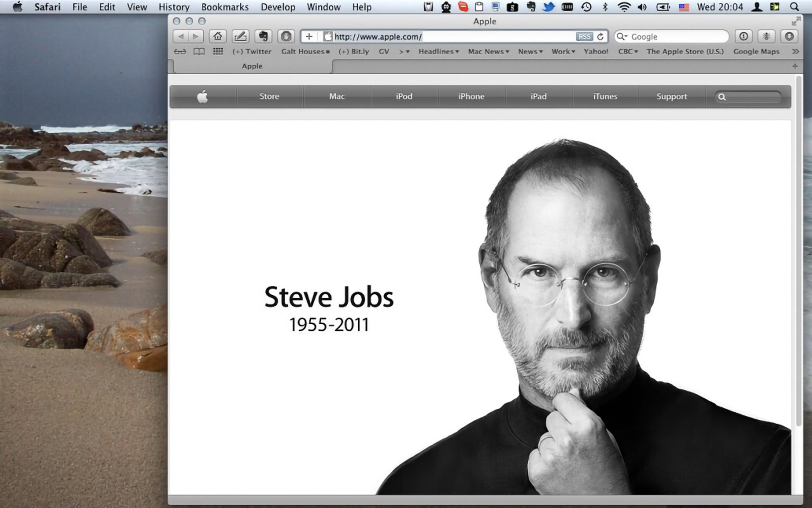
Task: Expand the News bookmarks folder
Action: (530, 52)
